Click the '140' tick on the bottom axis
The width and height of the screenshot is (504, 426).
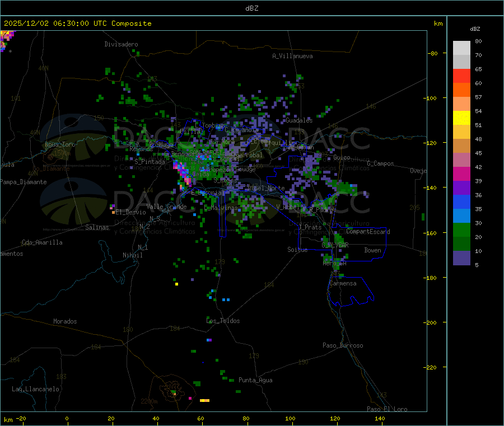(x=380, y=418)
